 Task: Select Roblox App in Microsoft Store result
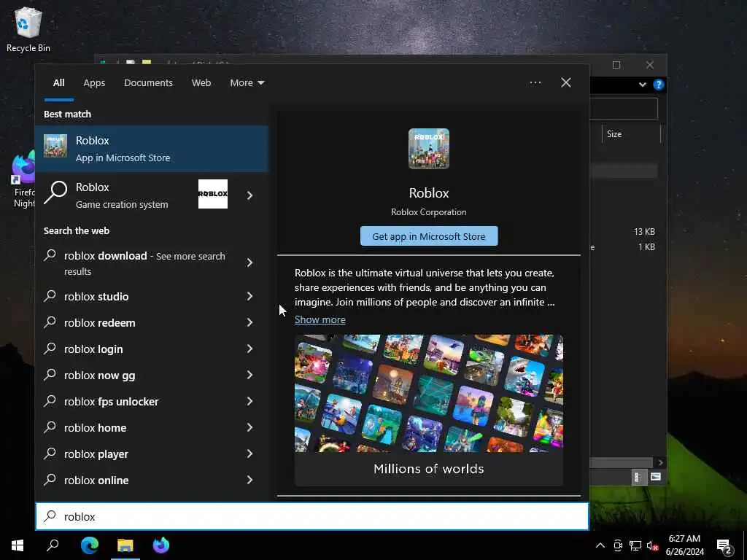(x=152, y=149)
